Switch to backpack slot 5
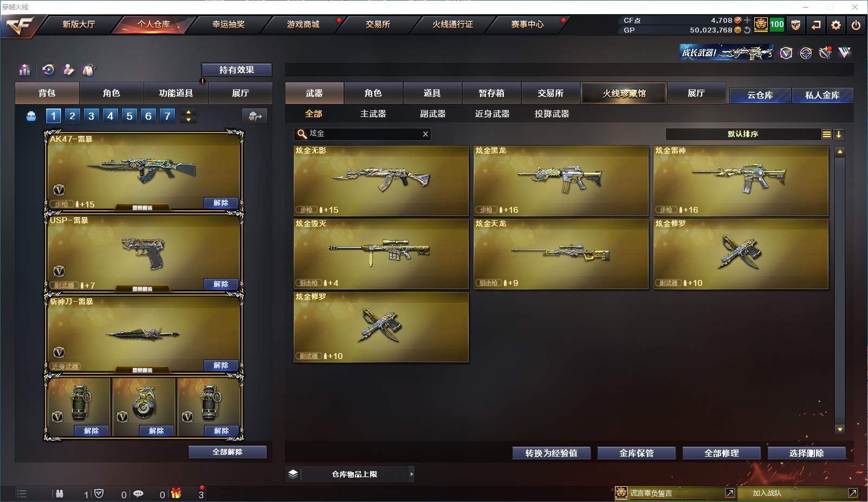This screenshot has width=868, height=502. [129, 115]
